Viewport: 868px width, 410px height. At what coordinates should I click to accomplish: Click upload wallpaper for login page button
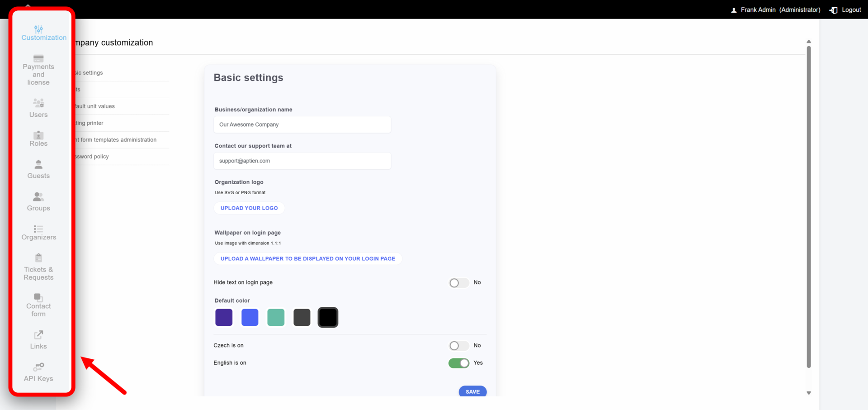tap(308, 259)
